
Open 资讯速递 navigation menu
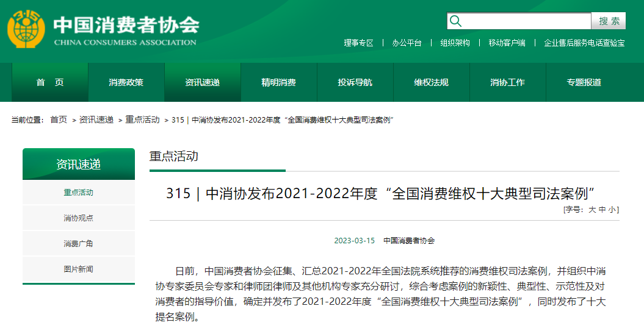click(x=203, y=82)
